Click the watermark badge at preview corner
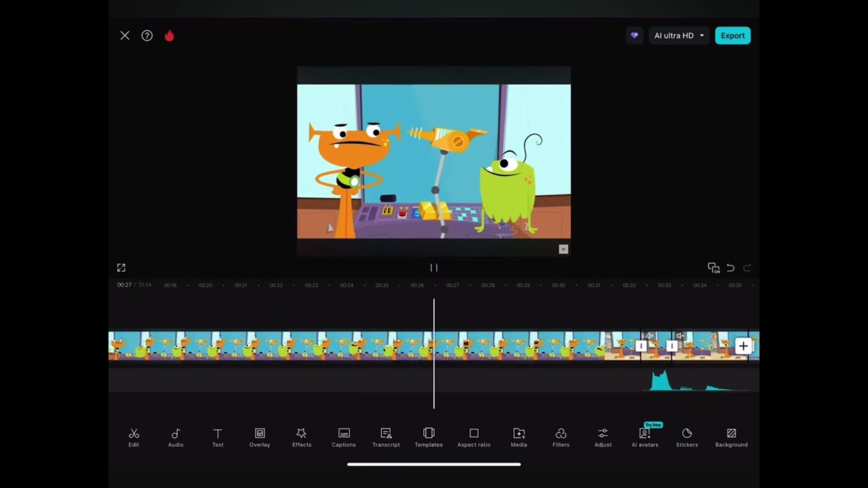 (x=563, y=249)
